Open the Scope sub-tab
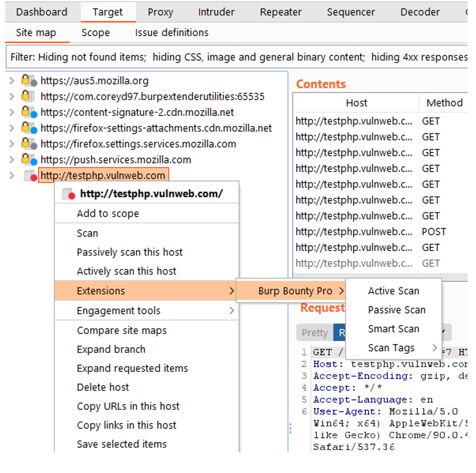 96,32
